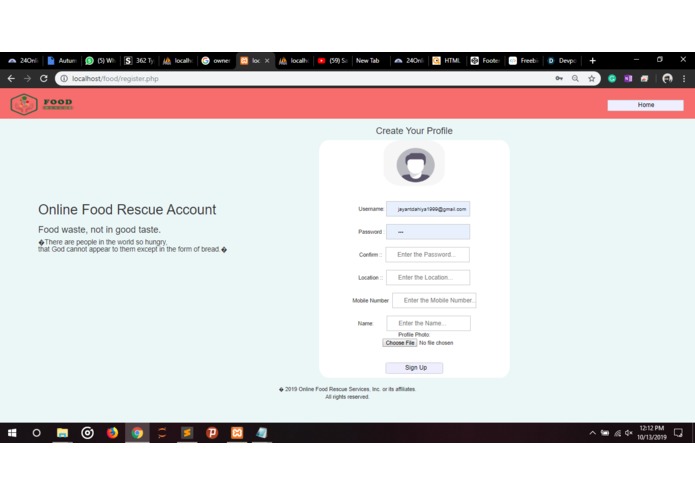695x494 pixels.
Task: Click the Create Your Profile heading
Action: (x=414, y=131)
